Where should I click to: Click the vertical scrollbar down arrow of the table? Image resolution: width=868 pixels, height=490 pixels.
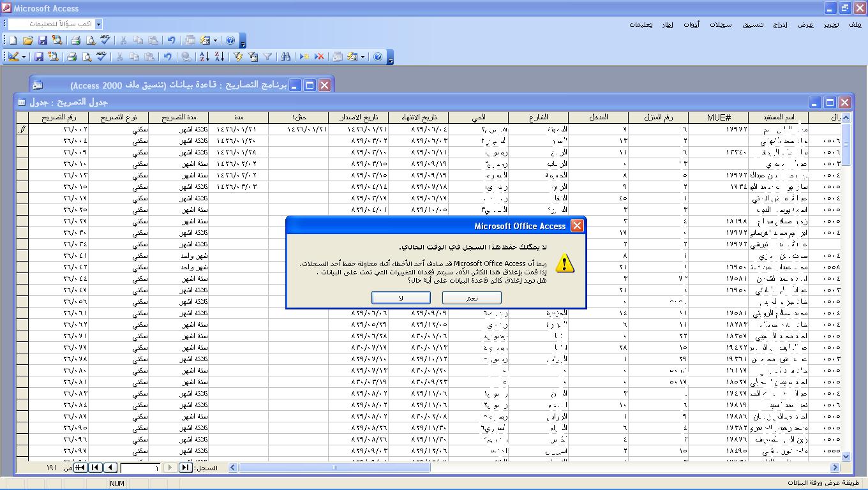coord(846,456)
